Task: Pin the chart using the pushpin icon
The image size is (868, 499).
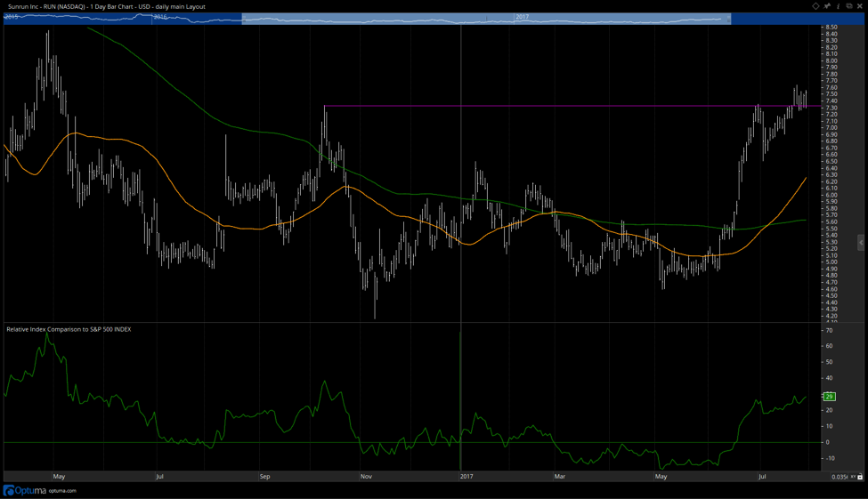Action: (827, 6)
